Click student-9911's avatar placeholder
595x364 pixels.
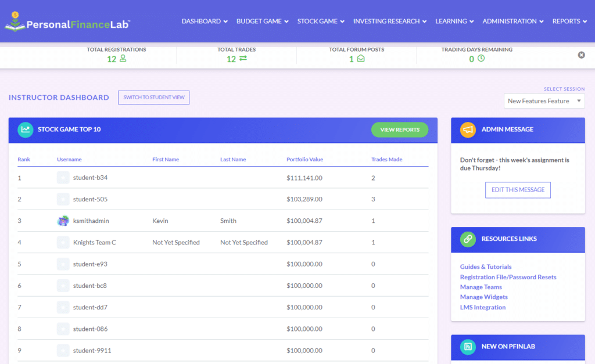point(63,350)
